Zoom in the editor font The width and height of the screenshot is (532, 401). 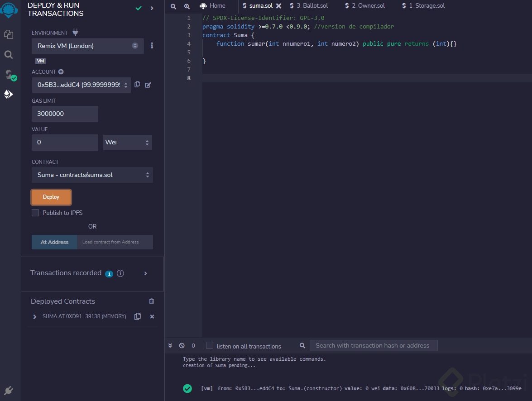187,6
